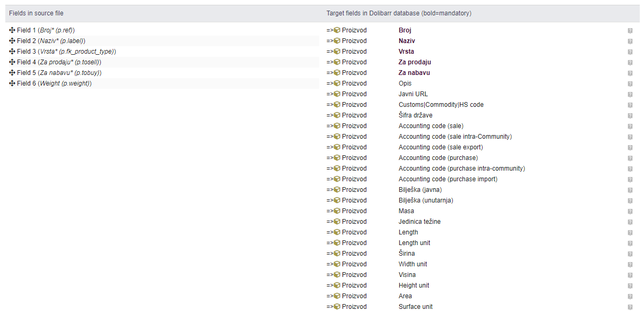The height and width of the screenshot is (311, 644).
Task: Click the product cube icon beside Naziv
Action: coord(337,41)
